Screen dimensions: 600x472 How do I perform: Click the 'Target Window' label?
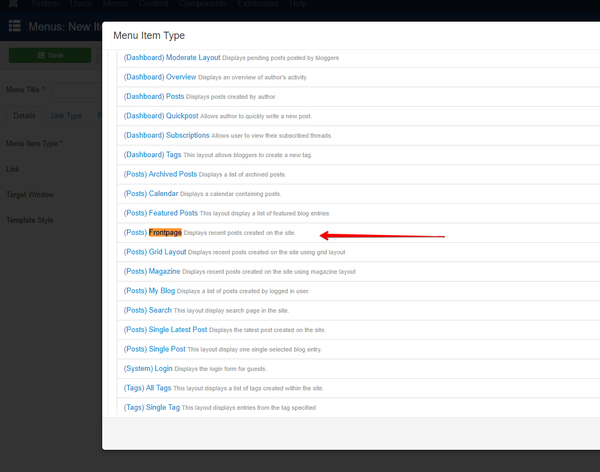30,194
